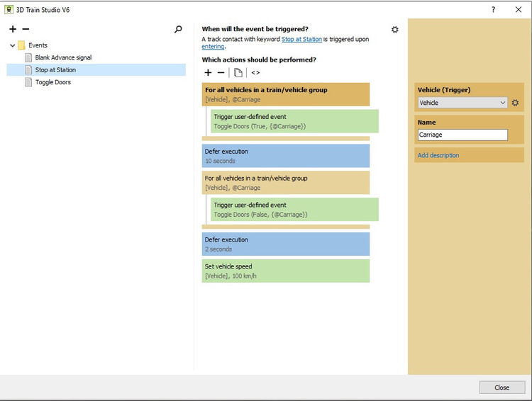Screen dimensions: 532x401
Task: Open the event search magnifier
Action: click(178, 29)
